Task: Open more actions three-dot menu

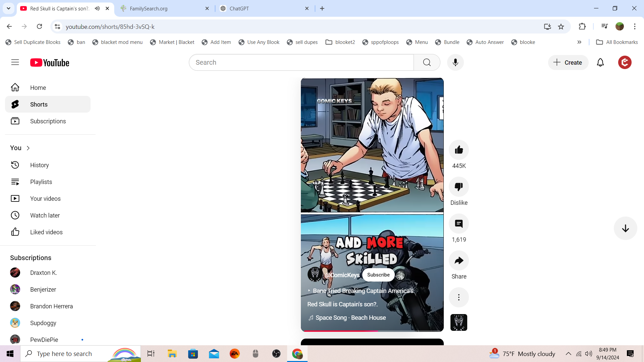Action: coord(459,297)
